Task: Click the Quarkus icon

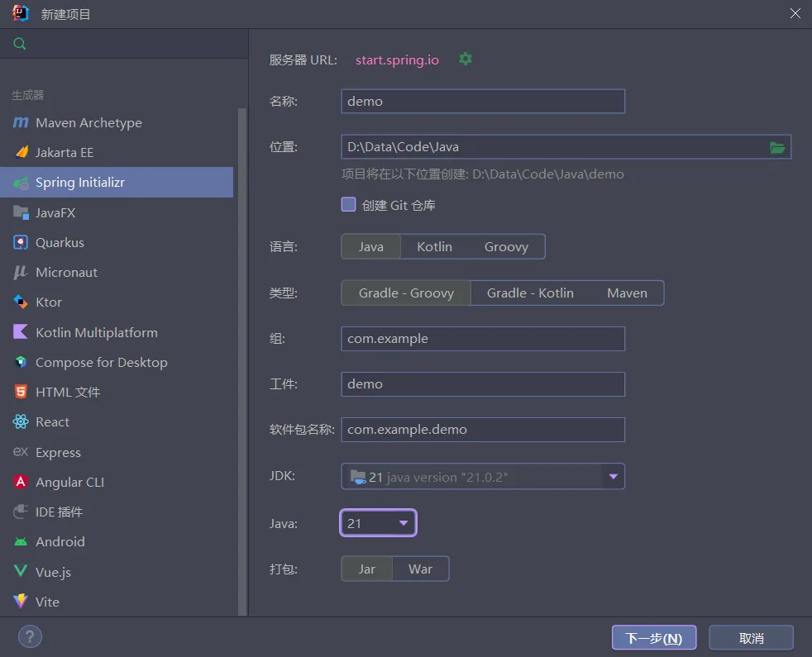Action: (21, 242)
